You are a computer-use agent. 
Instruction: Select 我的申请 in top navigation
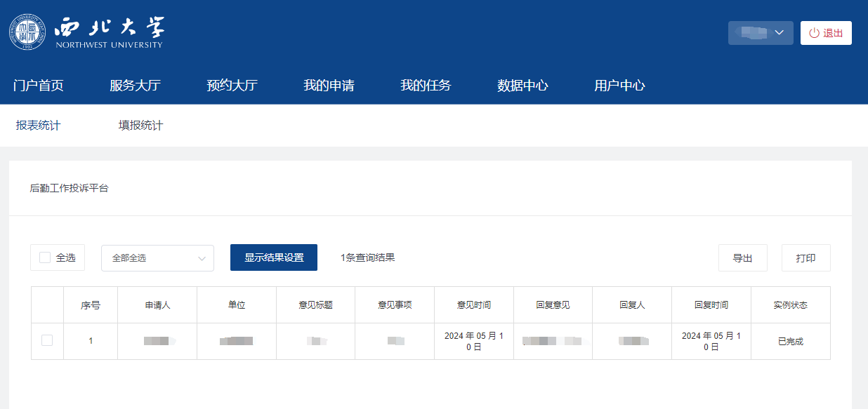[329, 86]
